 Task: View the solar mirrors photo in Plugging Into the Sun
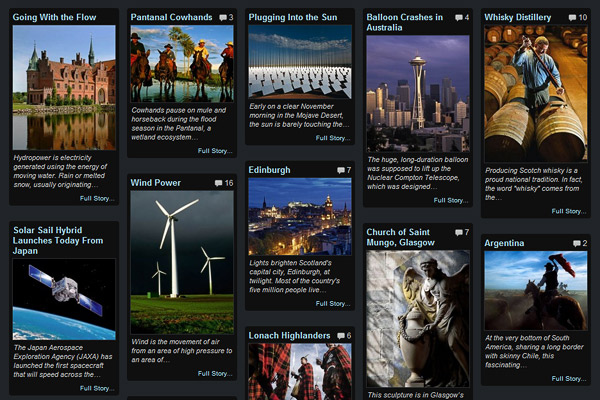(x=300, y=62)
